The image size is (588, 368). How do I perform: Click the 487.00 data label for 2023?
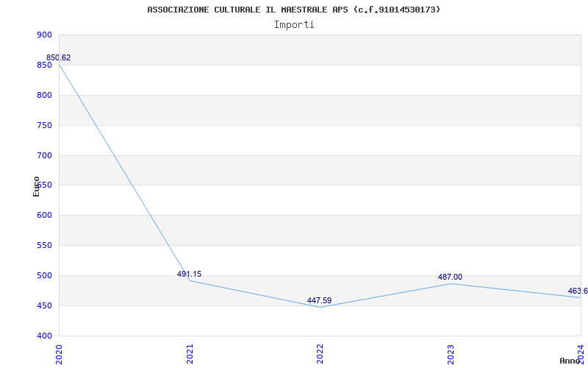[x=450, y=277]
